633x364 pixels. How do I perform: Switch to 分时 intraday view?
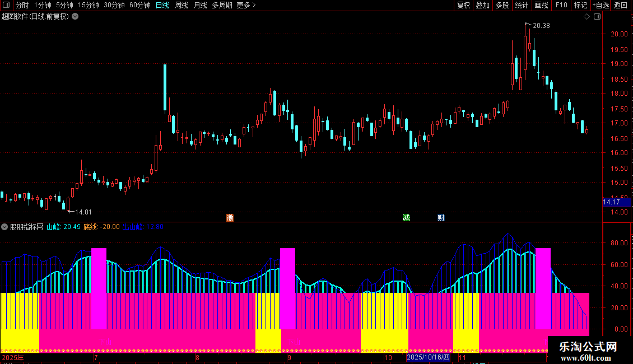tap(22, 5)
